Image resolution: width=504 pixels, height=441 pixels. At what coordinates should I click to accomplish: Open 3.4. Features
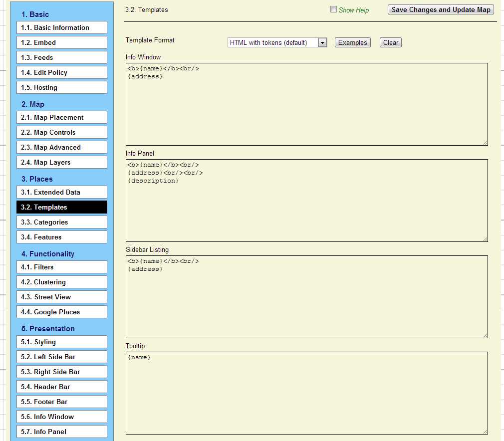pos(62,237)
